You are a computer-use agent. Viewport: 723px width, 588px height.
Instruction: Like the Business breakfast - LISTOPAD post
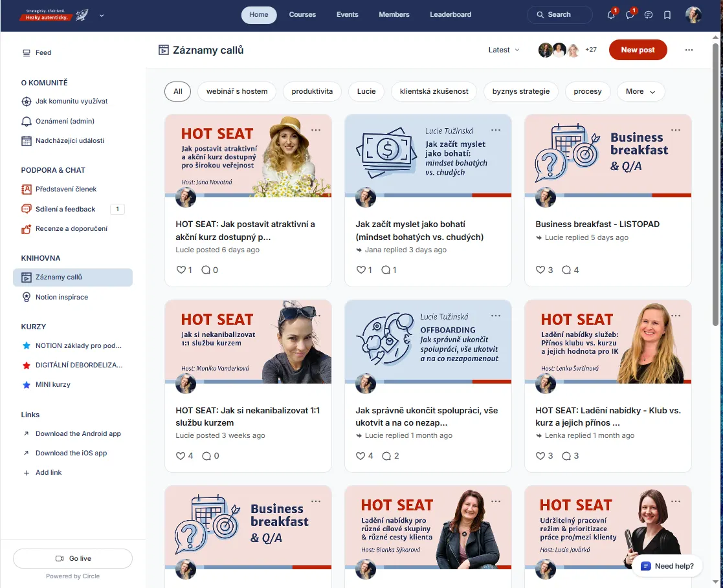tap(540, 270)
